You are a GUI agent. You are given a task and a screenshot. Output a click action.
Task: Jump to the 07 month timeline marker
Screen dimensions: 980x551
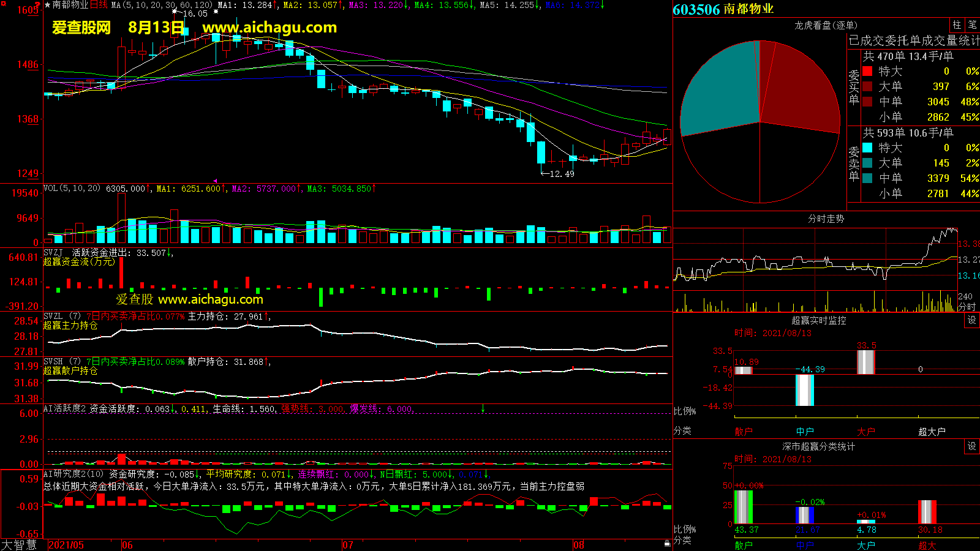coord(347,545)
